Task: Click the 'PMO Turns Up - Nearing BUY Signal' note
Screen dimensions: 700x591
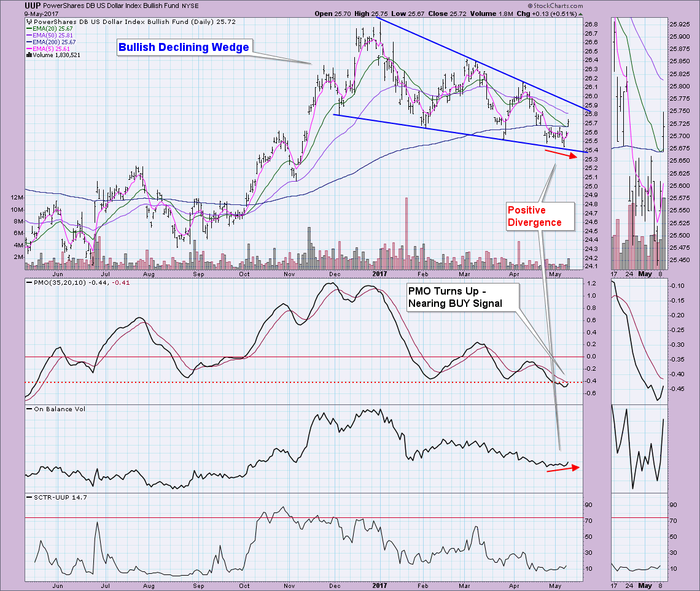Action: click(462, 297)
